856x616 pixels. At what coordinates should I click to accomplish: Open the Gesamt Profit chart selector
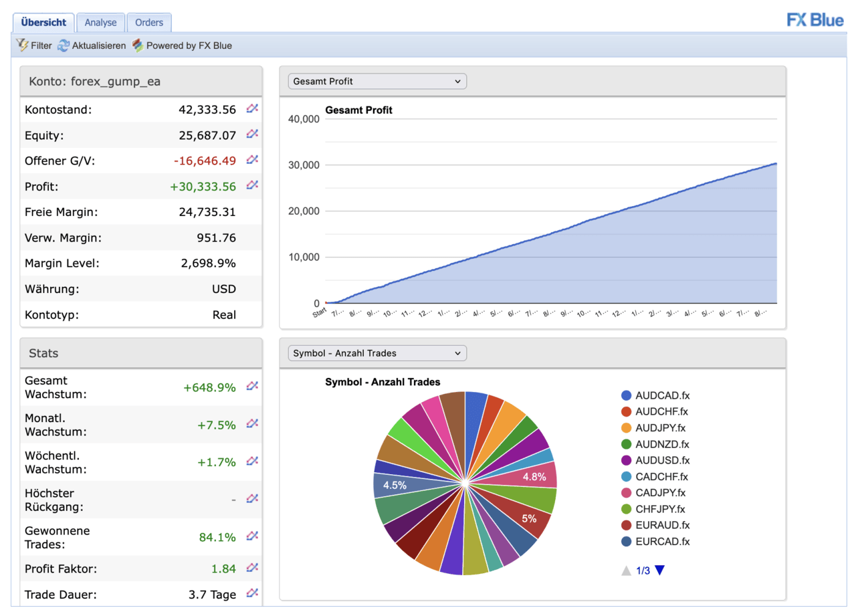[376, 81]
